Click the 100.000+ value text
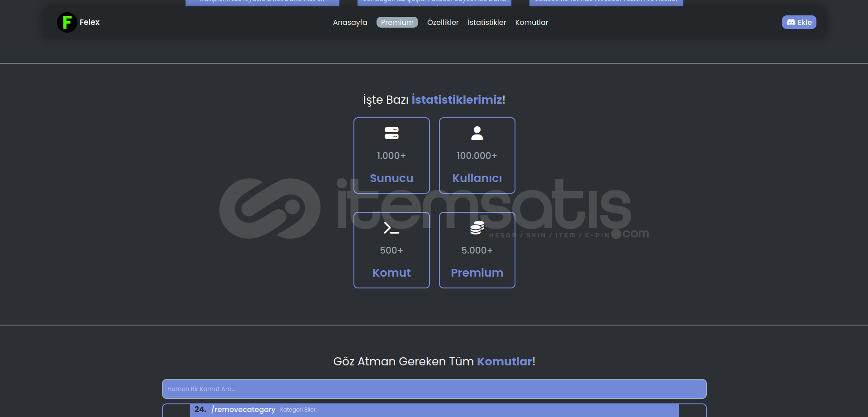The height and width of the screenshot is (417, 868). pos(477,156)
